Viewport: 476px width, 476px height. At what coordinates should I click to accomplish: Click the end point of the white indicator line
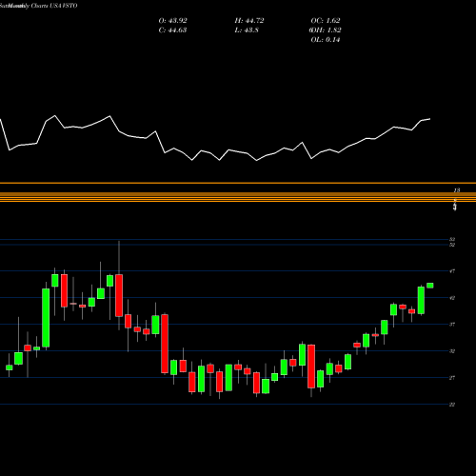(x=430, y=119)
